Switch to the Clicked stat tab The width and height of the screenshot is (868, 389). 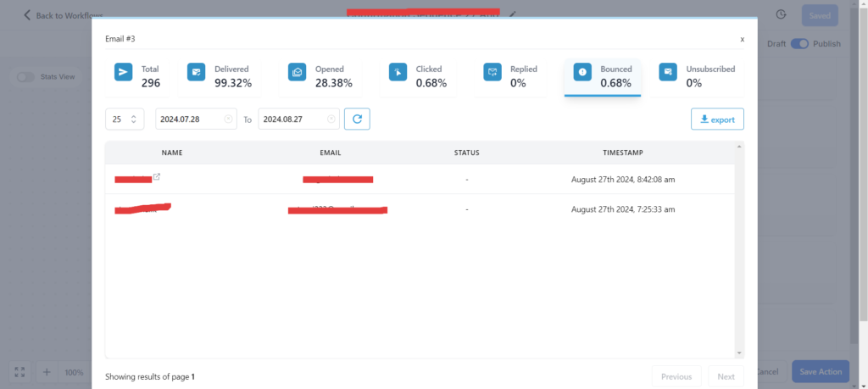[418, 76]
